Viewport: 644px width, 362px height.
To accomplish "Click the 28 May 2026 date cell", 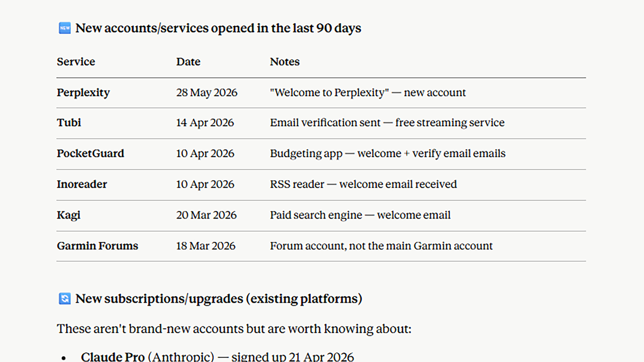I will pos(207,93).
